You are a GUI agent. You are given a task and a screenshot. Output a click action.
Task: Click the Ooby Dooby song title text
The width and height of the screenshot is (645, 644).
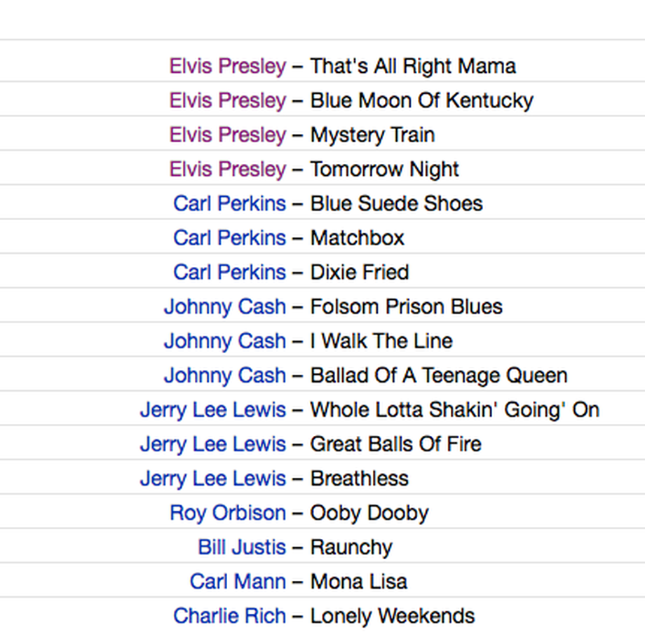point(369,513)
